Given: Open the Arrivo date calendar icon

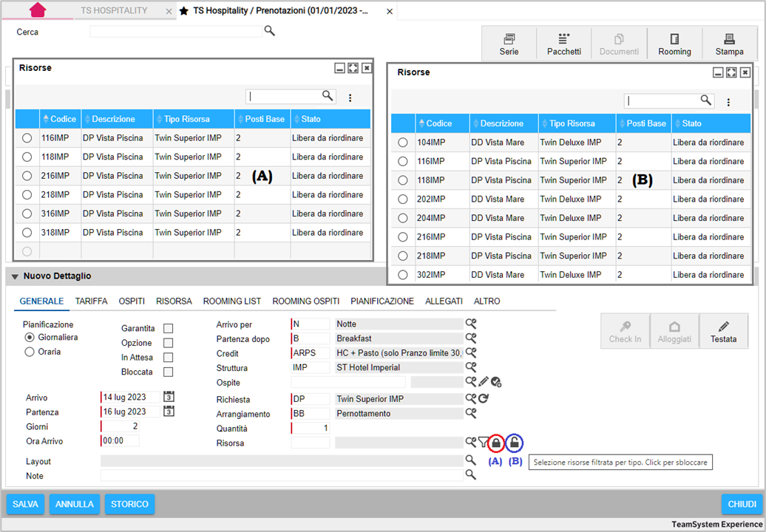Looking at the screenshot, I should (169, 396).
